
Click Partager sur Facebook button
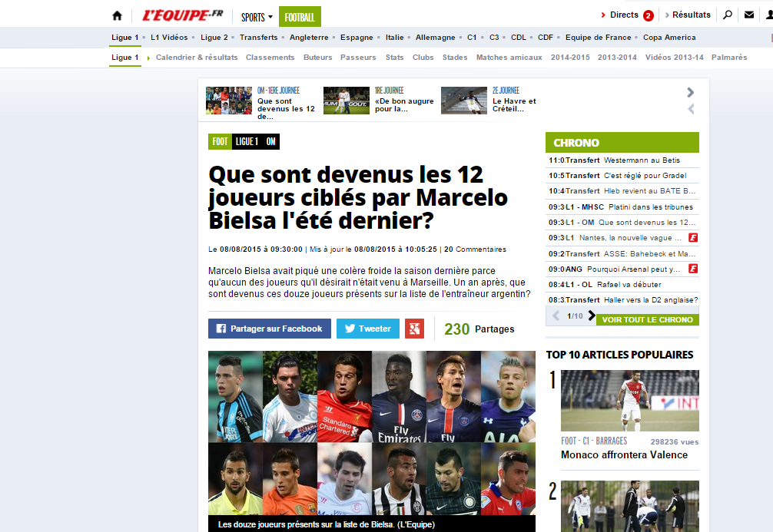(x=269, y=329)
